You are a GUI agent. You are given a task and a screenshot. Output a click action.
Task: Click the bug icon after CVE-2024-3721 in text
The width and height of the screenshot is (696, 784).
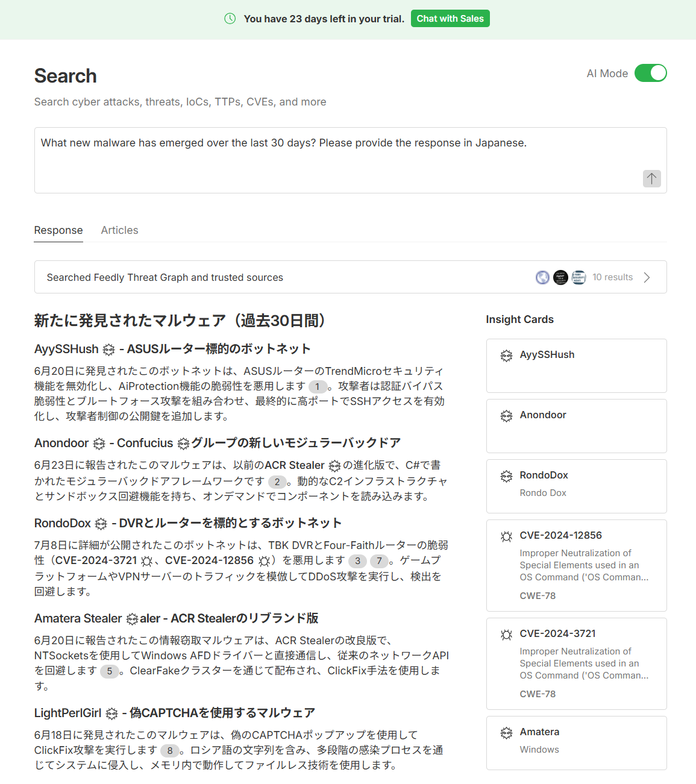pos(146,561)
